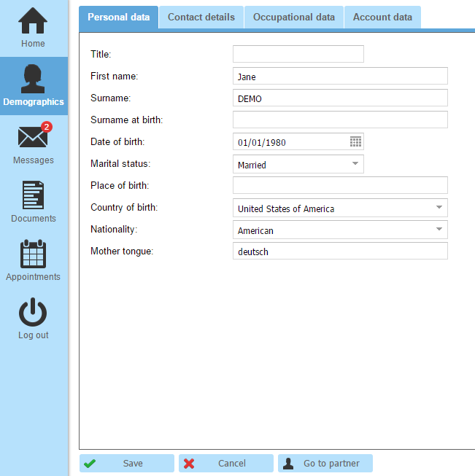Viewport: 475px width, 476px height.
Task: Click the person icon on Go to partner
Action: click(288, 464)
